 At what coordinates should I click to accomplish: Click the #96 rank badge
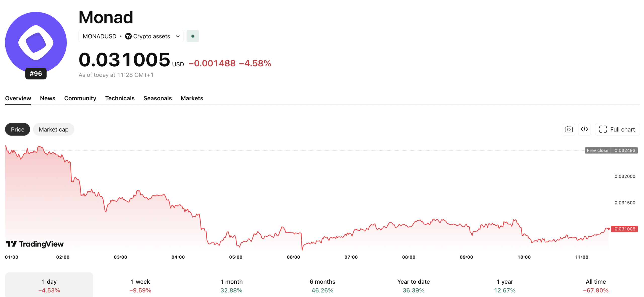click(36, 74)
